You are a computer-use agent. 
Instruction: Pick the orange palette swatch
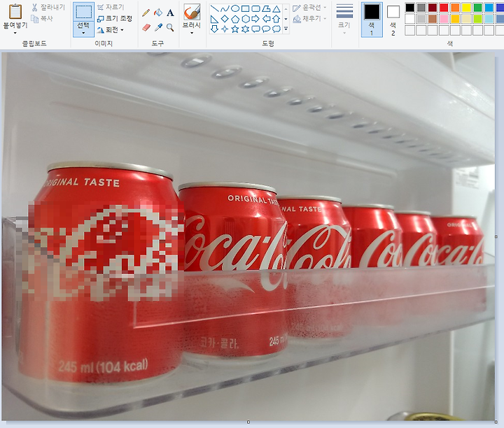[x=455, y=8]
